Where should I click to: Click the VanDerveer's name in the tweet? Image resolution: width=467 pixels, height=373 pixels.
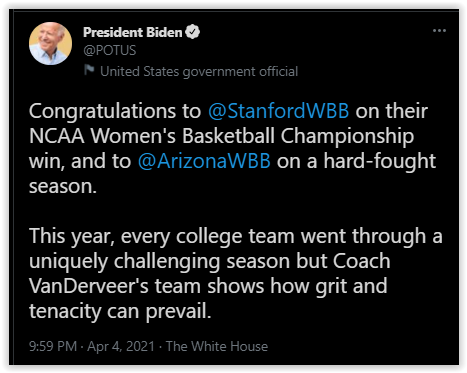[x=89, y=286]
